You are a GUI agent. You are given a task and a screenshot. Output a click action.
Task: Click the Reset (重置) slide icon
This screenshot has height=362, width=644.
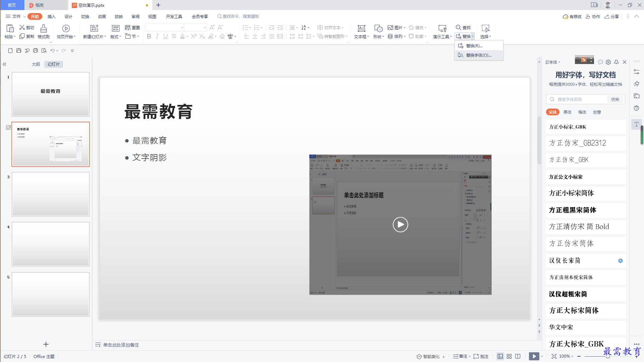pyautogui.click(x=132, y=27)
